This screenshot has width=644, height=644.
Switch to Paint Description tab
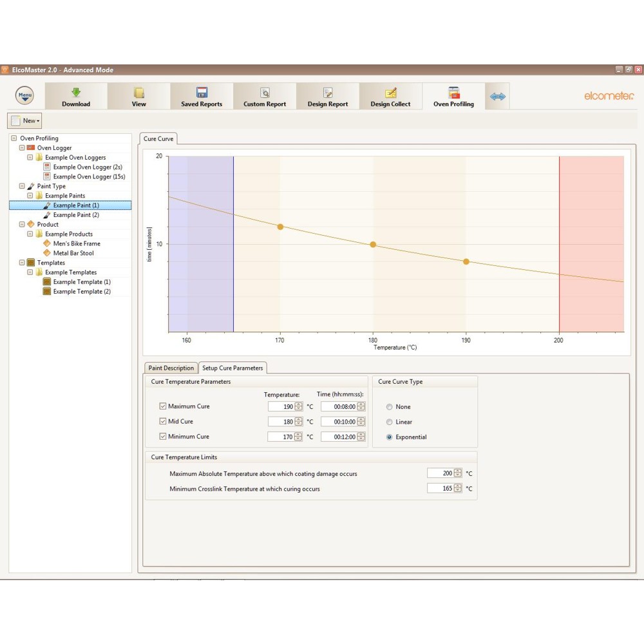(x=171, y=368)
